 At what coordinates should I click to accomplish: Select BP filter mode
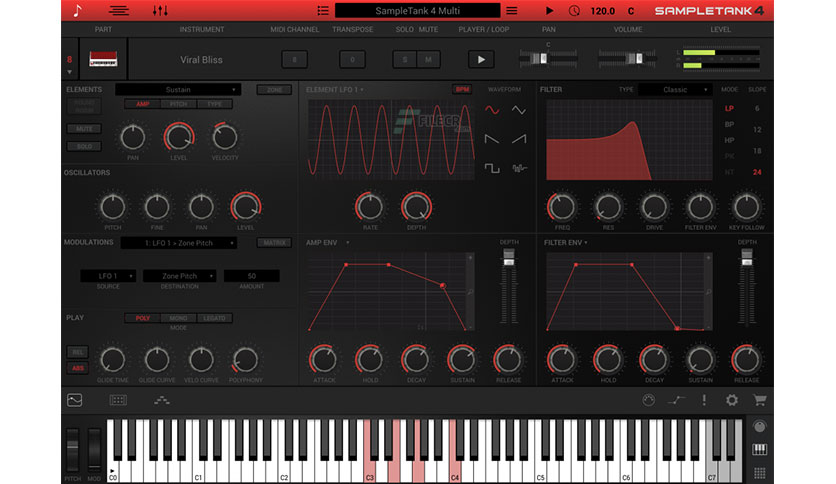tap(729, 124)
